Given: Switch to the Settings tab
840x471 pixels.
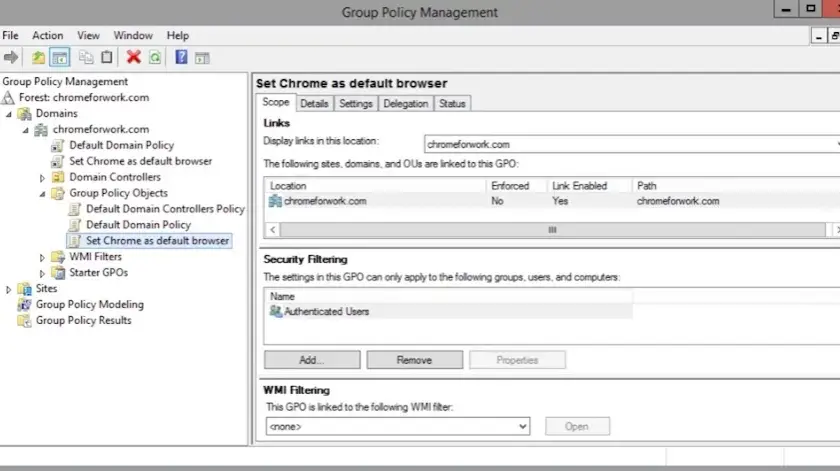Looking at the screenshot, I should [356, 103].
